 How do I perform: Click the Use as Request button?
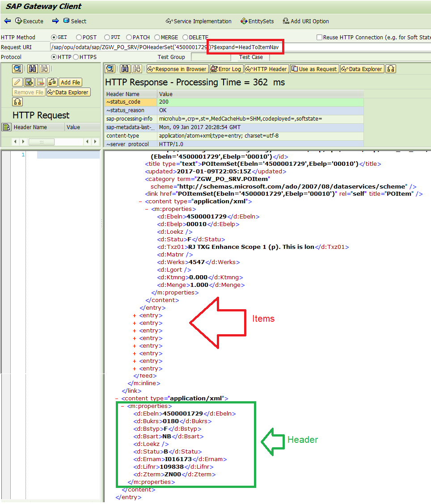click(x=314, y=69)
